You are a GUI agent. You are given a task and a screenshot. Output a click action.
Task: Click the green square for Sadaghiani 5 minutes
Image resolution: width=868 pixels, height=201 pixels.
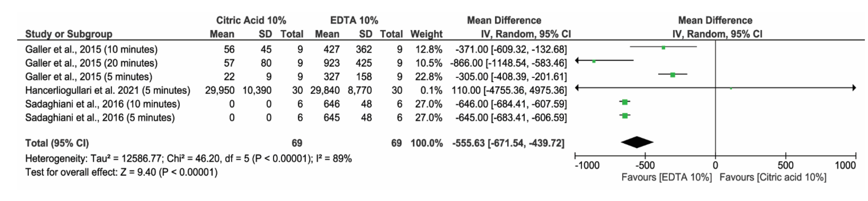[x=625, y=116]
